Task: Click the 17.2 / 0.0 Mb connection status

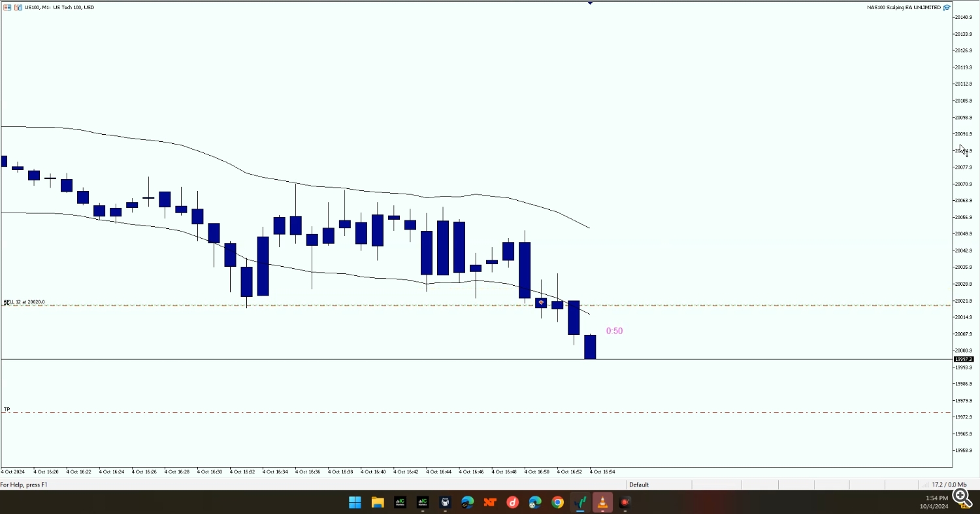Action: tap(949, 485)
